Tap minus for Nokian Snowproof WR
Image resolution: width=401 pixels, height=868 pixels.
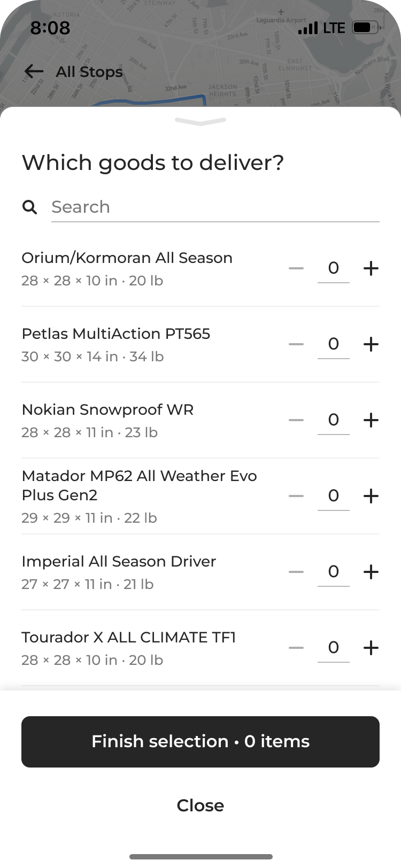click(x=296, y=420)
